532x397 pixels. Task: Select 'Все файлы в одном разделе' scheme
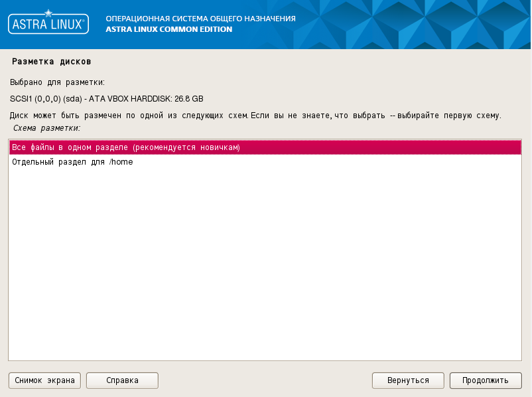(265, 147)
